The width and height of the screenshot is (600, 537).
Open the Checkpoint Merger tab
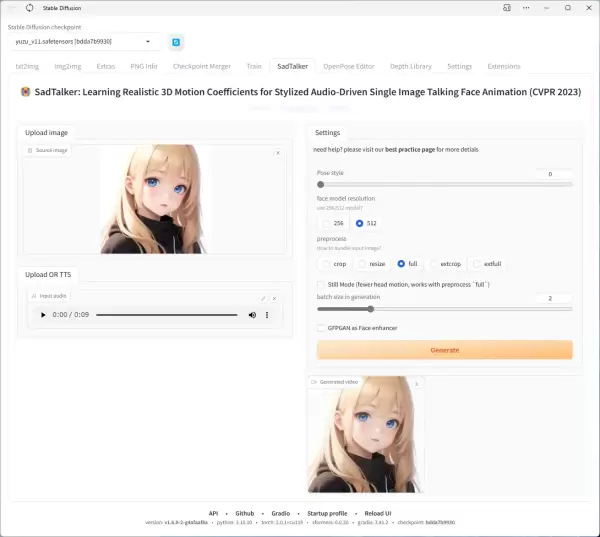(x=202, y=66)
